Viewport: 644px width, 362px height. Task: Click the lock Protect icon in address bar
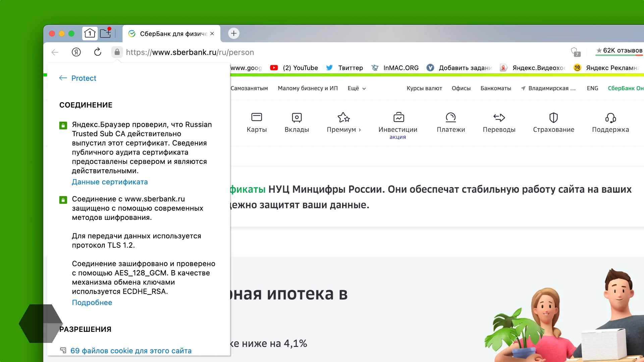(117, 52)
